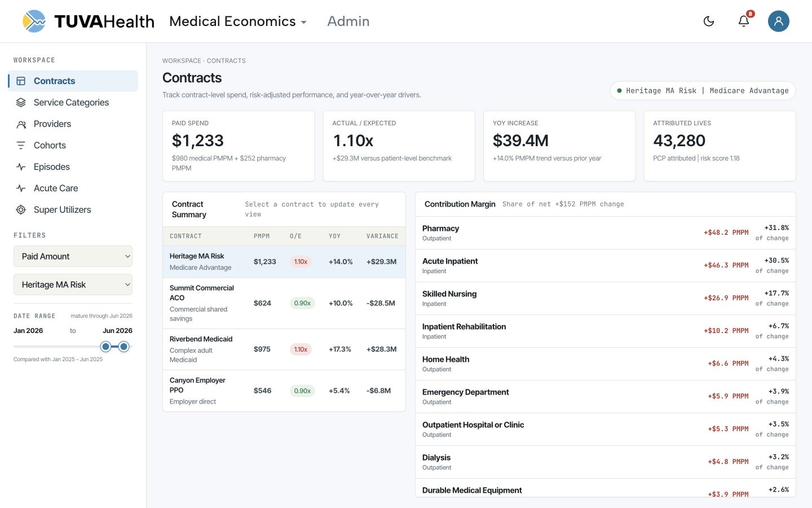This screenshot has width=812, height=508.
Task: Go to Service Categories page
Action: pos(73,102)
